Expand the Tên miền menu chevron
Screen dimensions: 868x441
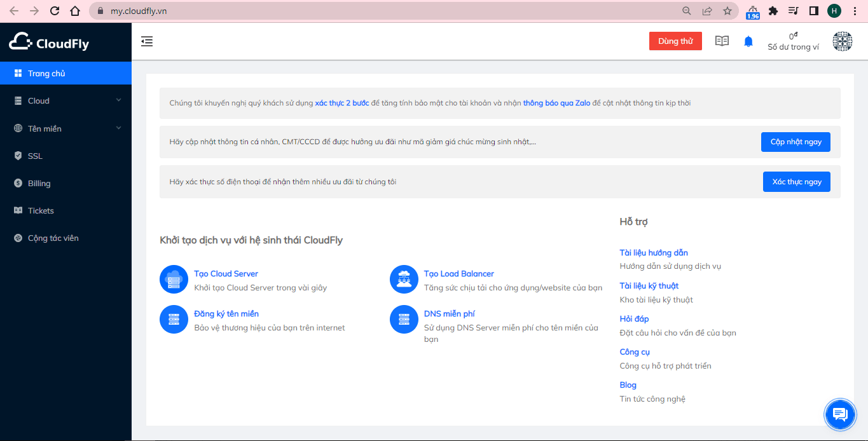click(x=118, y=128)
